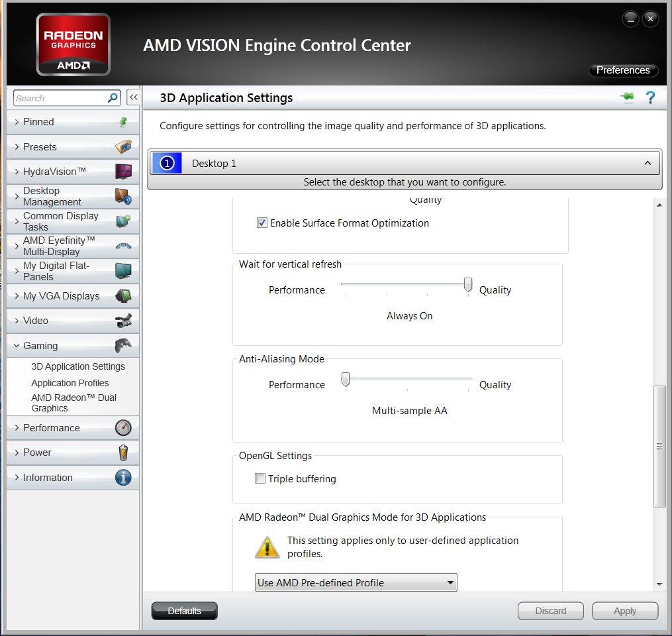Click the Video camcorder icon
The image size is (672, 636).
click(x=123, y=321)
